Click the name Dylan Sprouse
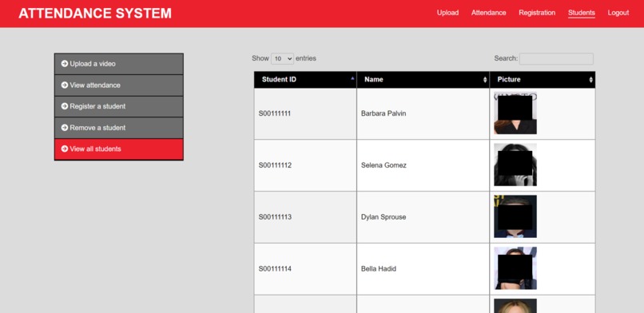Viewport: 644px width, 313px height. point(384,217)
